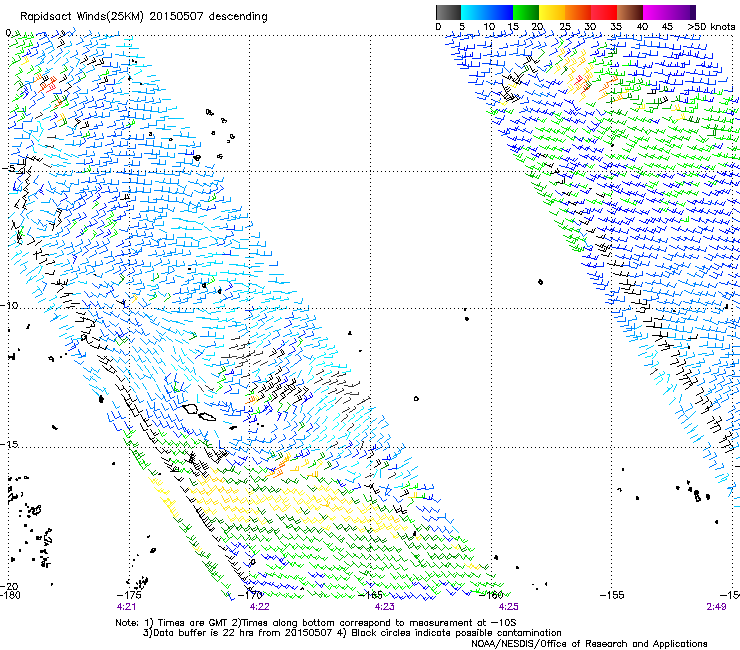Select the '-155' longitude axis label

pyautogui.click(x=612, y=595)
